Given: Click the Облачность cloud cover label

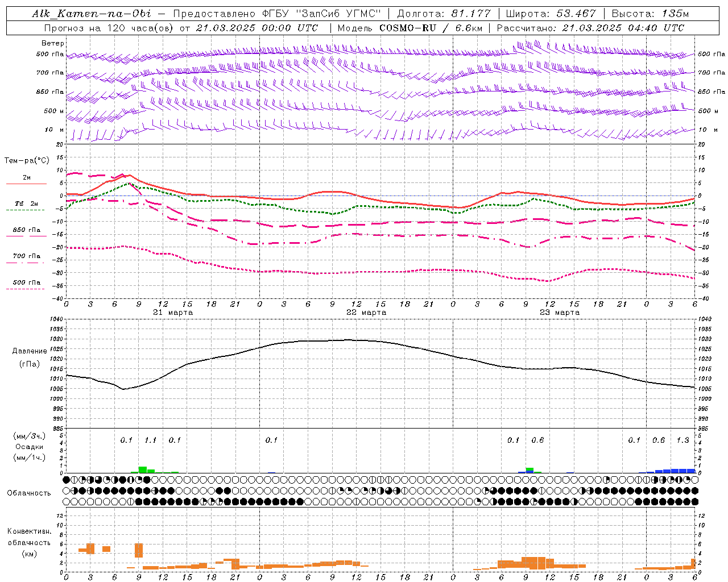Looking at the screenshot, I should 29,493.
